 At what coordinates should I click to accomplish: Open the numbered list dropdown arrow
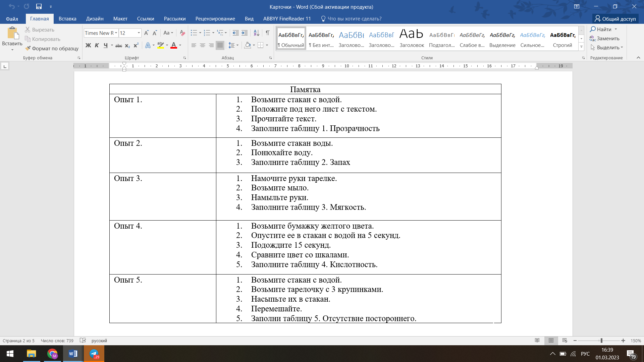[213, 33]
